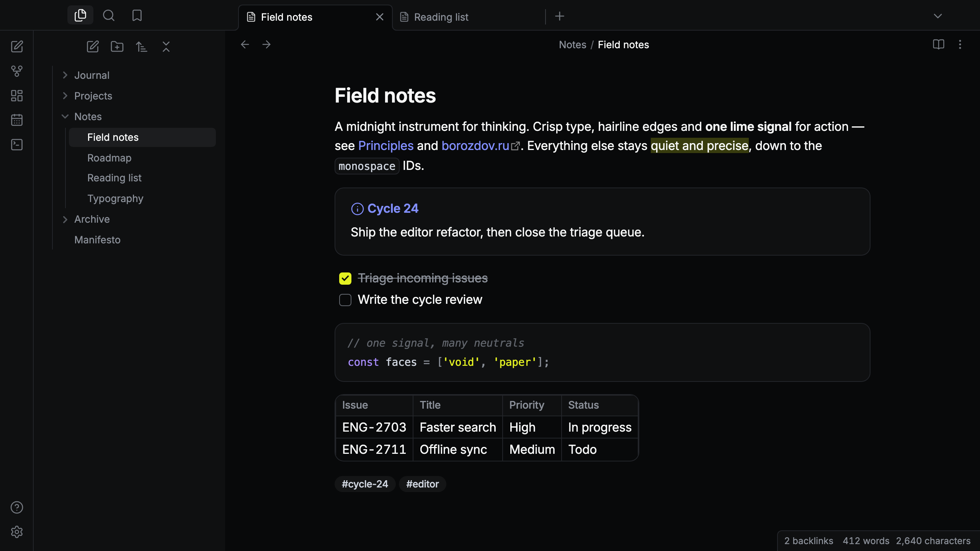The height and width of the screenshot is (551, 980).
Task: Open the more options menu for note
Action: (x=960, y=44)
